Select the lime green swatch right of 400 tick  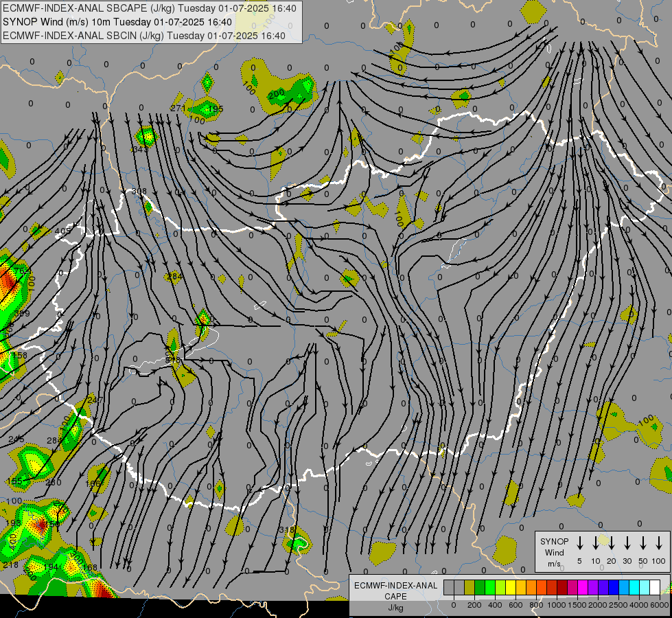pyautogui.click(x=500, y=587)
